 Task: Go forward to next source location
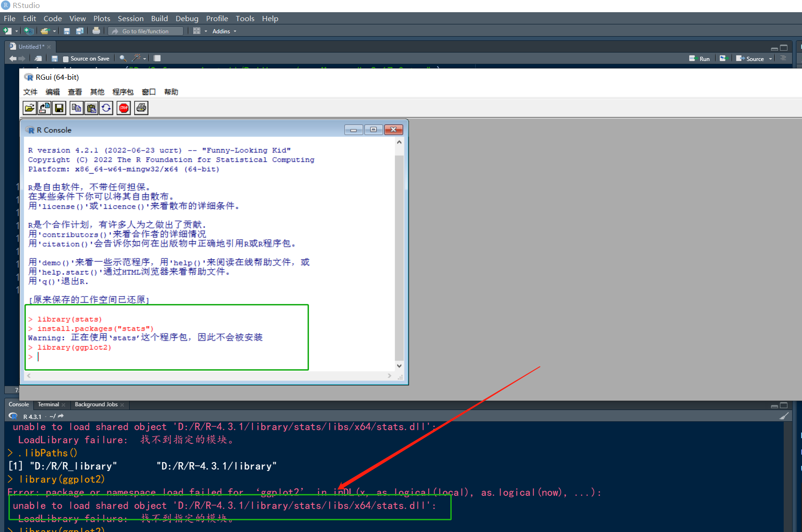[x=22, y=59]
